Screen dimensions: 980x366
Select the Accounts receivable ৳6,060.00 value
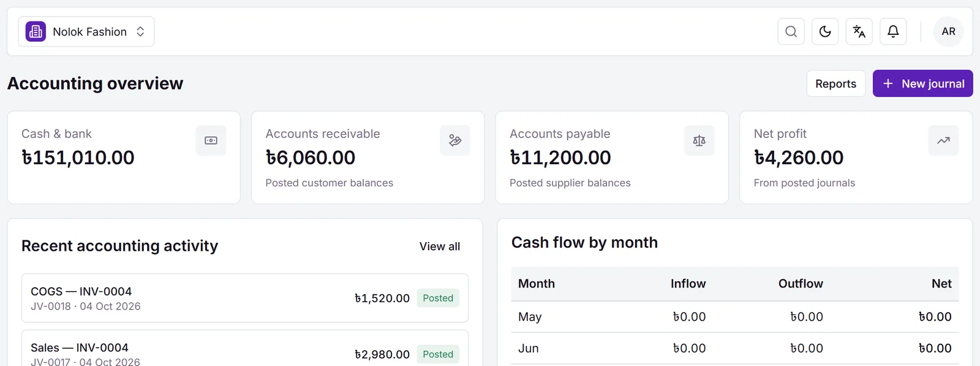click(311, 158)
